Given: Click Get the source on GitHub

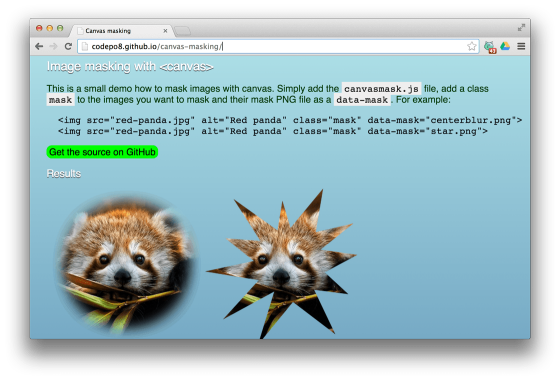Looking at the screenshot, I should [102, 152].
